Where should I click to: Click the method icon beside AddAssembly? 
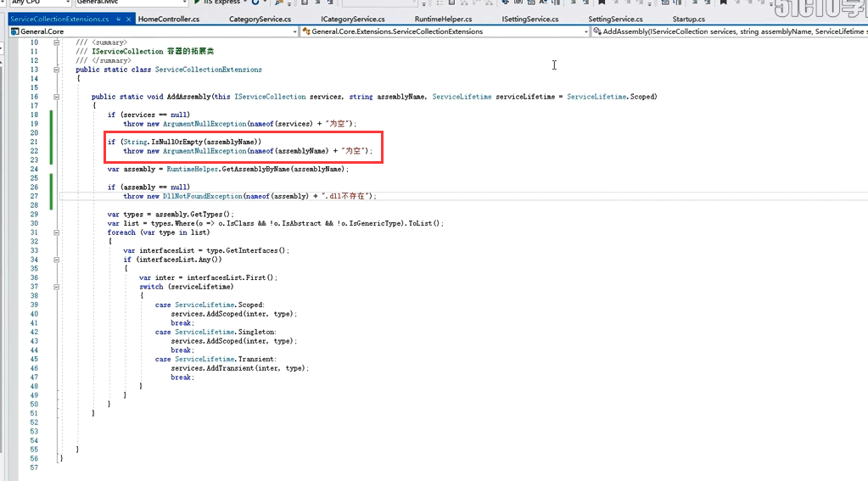point(597,31)
